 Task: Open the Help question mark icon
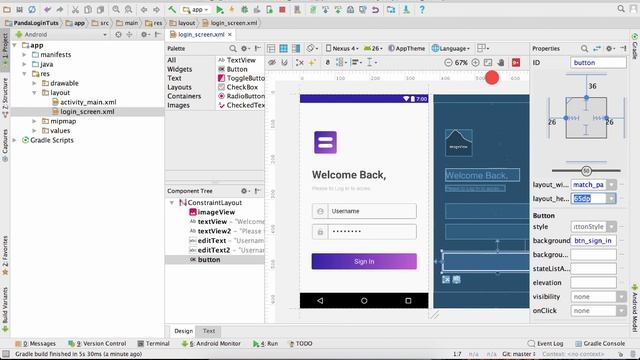coord(422,9)
